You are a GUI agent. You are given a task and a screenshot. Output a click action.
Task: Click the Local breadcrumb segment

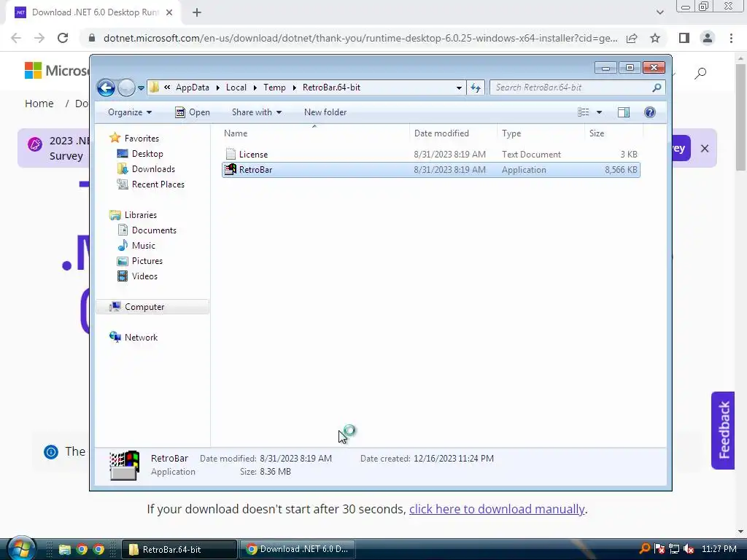(x=236, y=87)
